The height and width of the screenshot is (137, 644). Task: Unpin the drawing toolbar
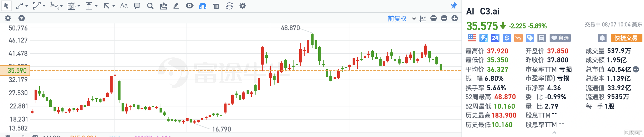454,6
